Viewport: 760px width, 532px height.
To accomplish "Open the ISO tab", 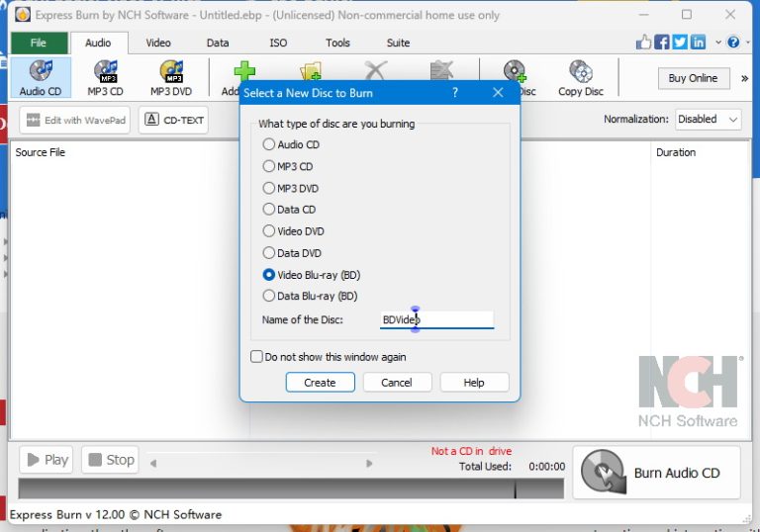I will pos(278,44).
